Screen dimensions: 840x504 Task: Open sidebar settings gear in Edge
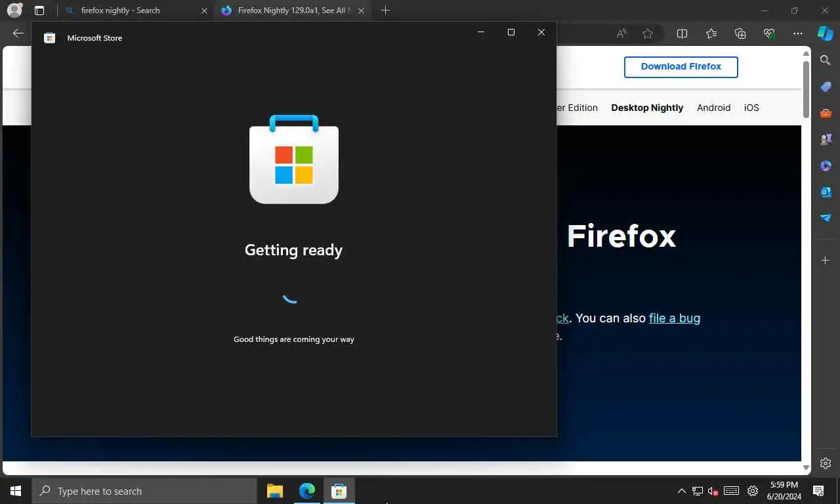(x=826, y=463)
